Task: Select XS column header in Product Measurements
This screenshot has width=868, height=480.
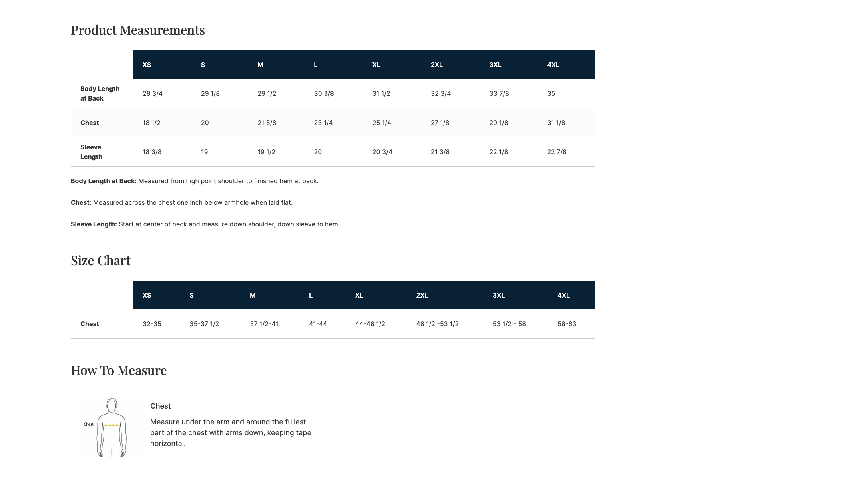Action: pos(147,65)
